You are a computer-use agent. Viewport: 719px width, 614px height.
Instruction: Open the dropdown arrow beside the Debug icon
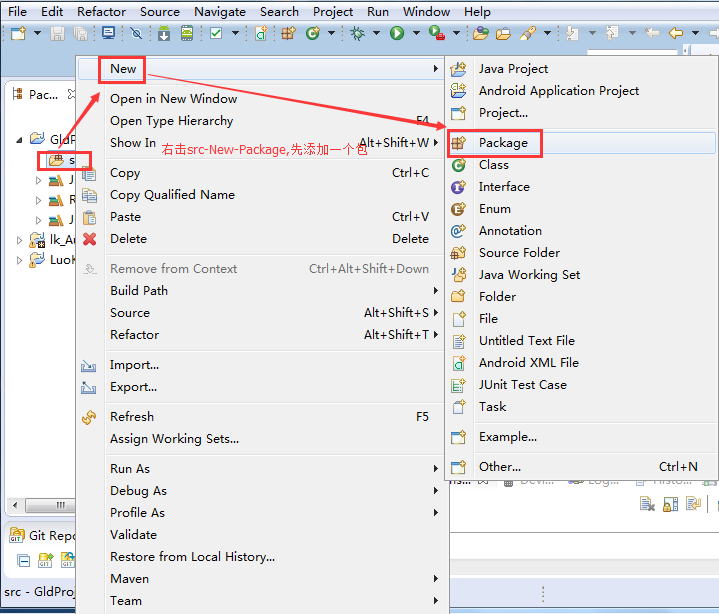pyautogui.click(x=376, y=33)
